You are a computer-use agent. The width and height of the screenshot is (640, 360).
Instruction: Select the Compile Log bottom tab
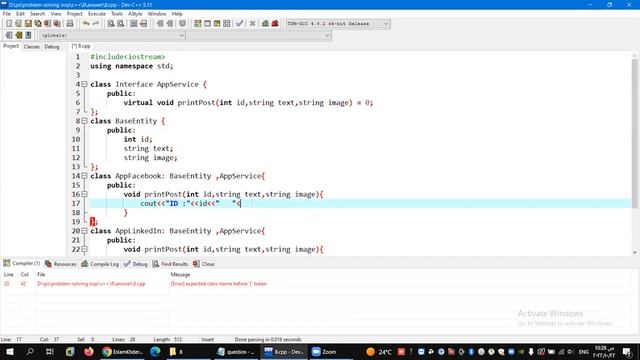(100, 264)
